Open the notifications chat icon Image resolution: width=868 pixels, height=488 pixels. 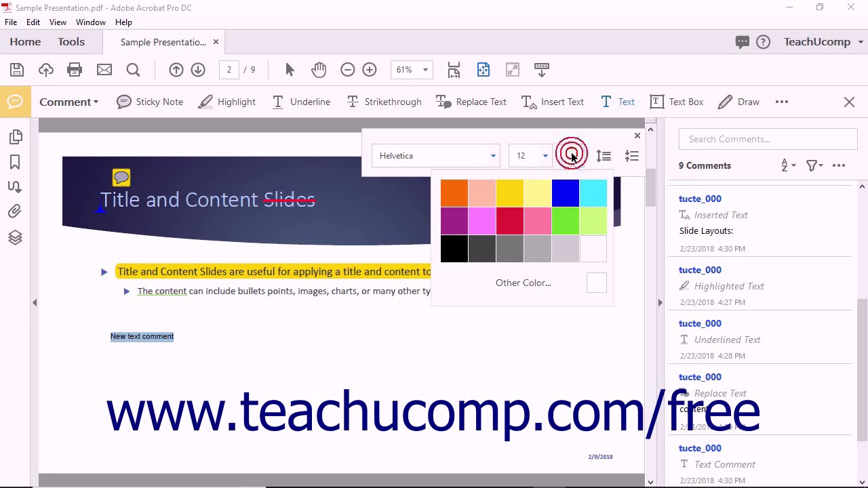click(743, 42)
